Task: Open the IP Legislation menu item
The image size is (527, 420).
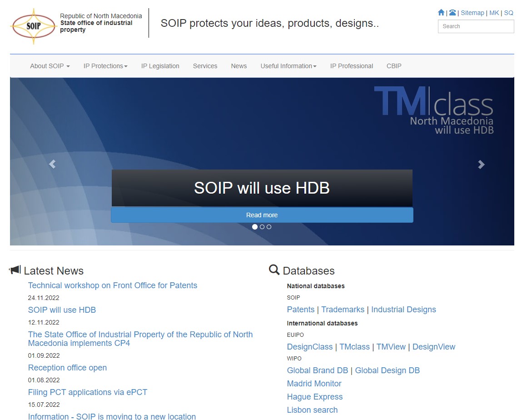Action: pyautogui.click(x=160, y=66)
